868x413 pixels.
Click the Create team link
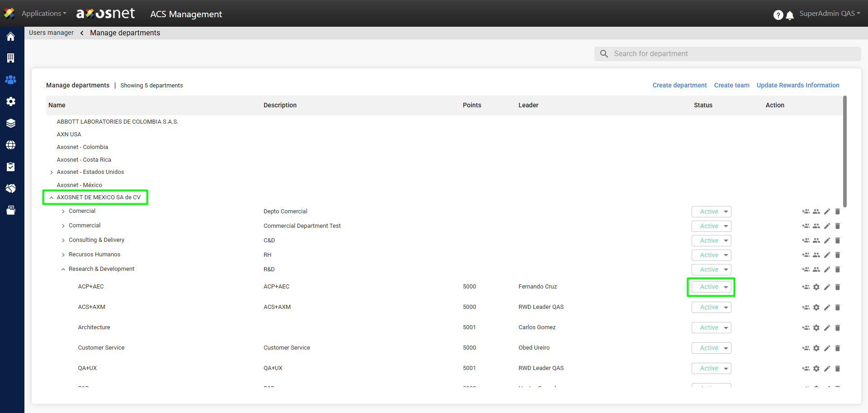(x=731, y=85)
